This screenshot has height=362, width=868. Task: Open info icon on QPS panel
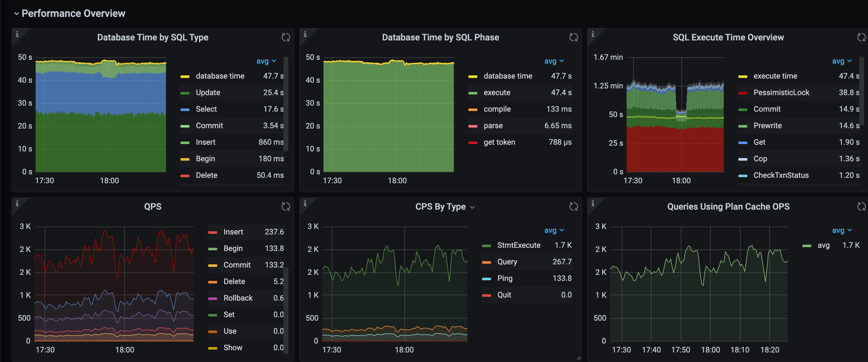point(17,203)
